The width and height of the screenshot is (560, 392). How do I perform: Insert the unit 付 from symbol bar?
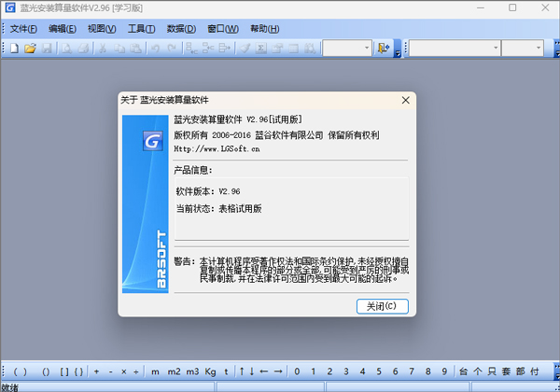[x=535, y=371]
